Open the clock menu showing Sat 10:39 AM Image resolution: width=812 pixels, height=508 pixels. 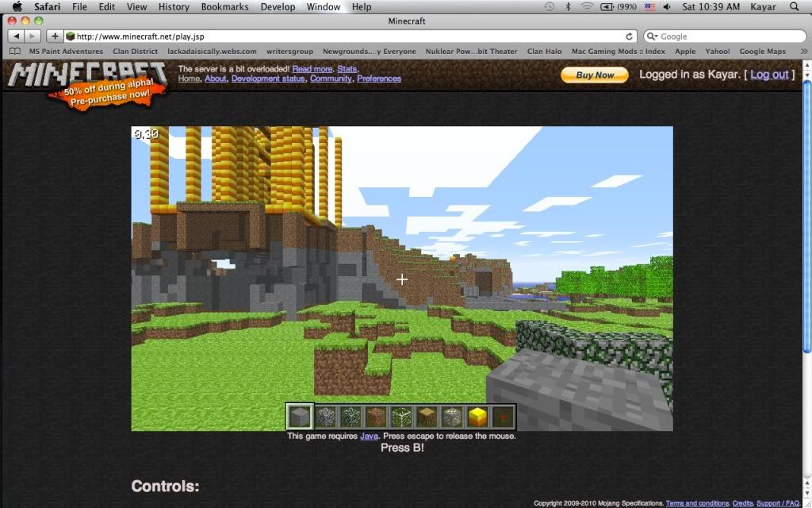pos(710,6)
